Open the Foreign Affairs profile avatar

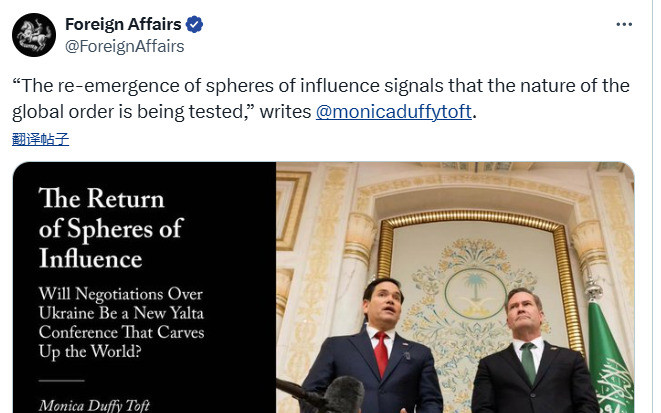pyautogui.click(x=34, y=35)
